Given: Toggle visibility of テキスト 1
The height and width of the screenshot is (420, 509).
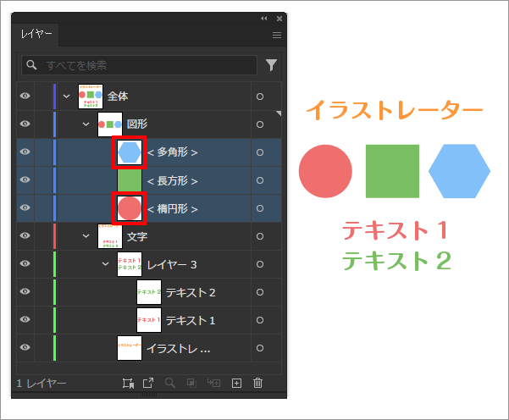Looking at the screenshot, I should tap(25, 319).
